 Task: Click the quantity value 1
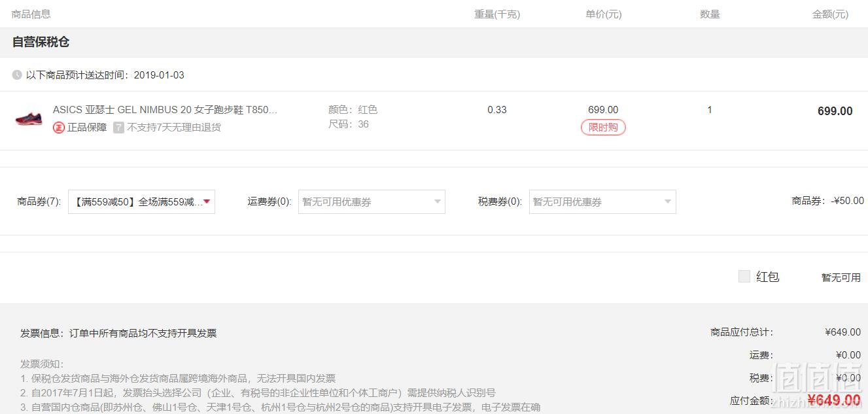point(710,110)
